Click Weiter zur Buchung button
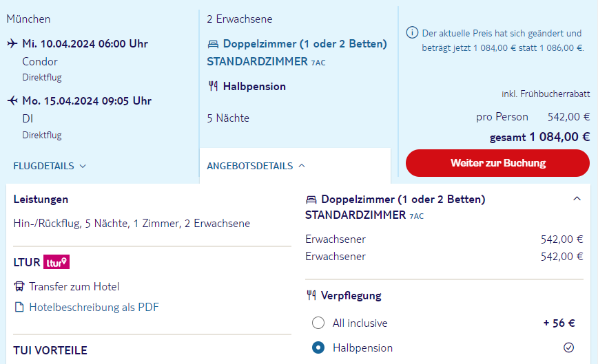Image resolution: width=598 pixels, height=364 pixels. coord(497,163)
